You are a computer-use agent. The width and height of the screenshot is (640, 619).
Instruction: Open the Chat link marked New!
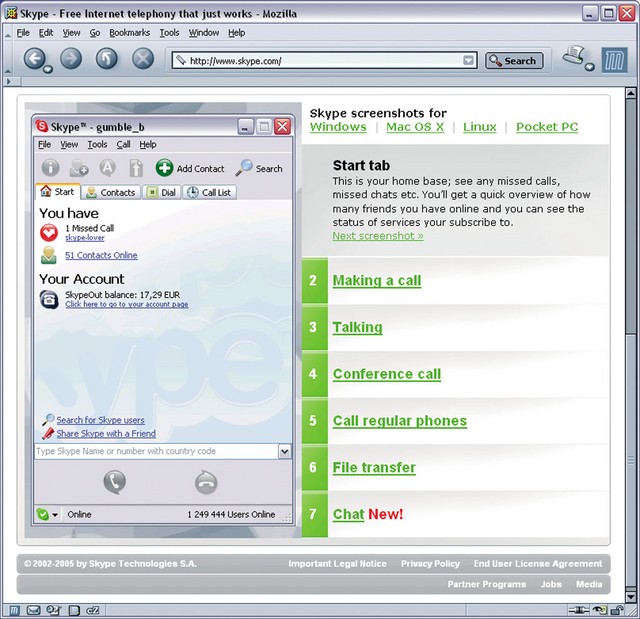(348, 514)
